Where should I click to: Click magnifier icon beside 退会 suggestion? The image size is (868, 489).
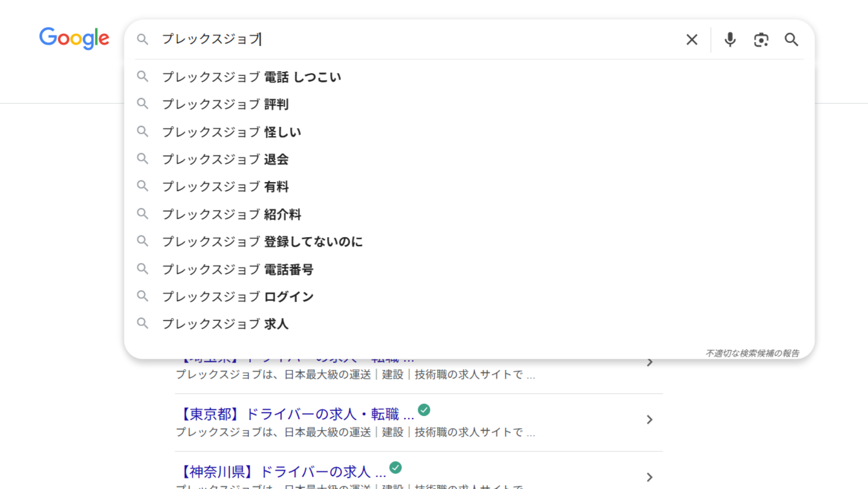pyautogui.click(x=142, y=158)
